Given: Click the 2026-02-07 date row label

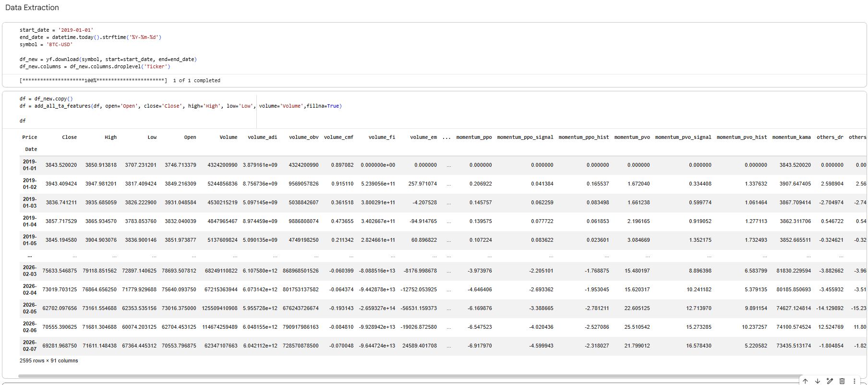Looking at the screenshot, I should coord(29,346).
